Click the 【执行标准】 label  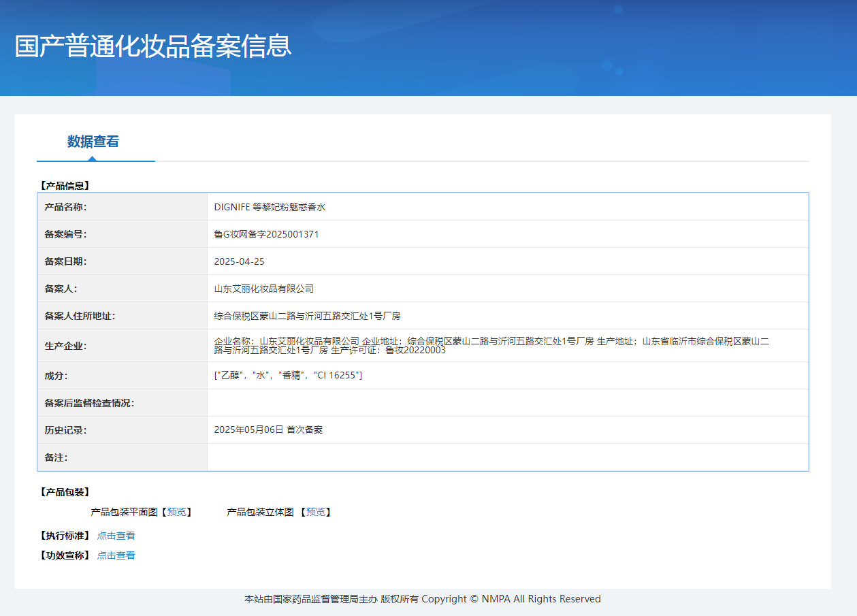tap(65, 536)
